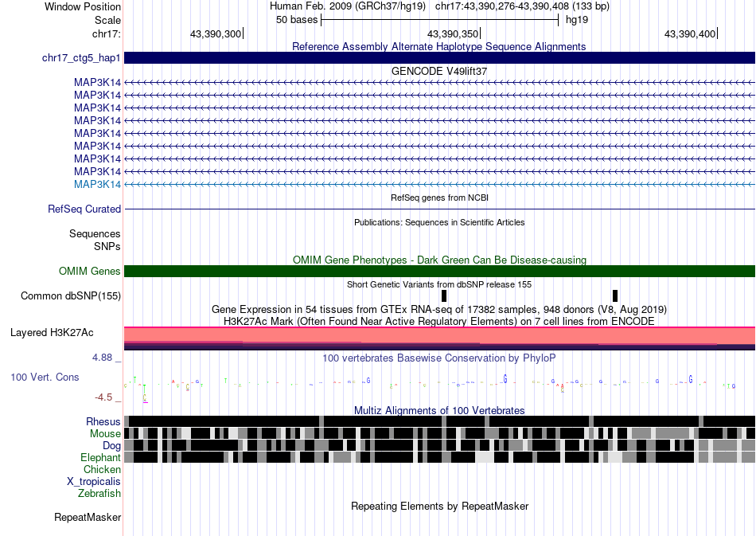Open the GENCODE V49lift37 track title
This screenshot has height=536, width=756.
point(438,71)
